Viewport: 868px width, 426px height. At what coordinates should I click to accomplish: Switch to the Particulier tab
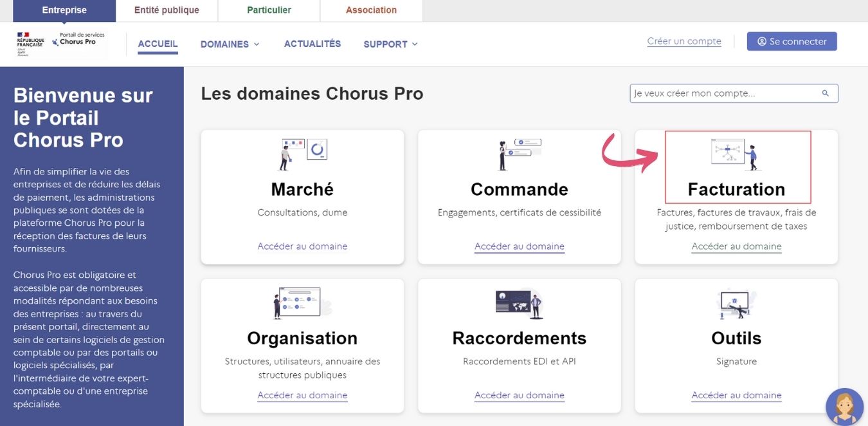point(269,10)
